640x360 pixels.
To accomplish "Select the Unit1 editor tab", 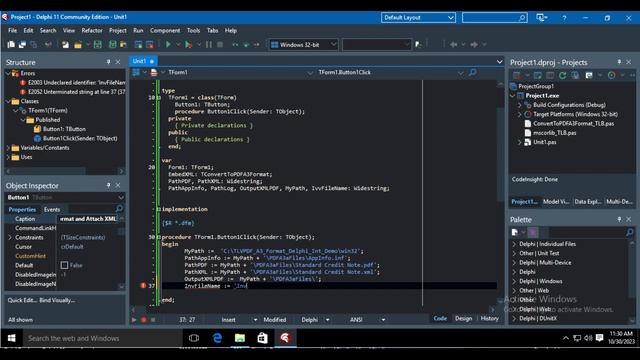I will coord(143,61).
